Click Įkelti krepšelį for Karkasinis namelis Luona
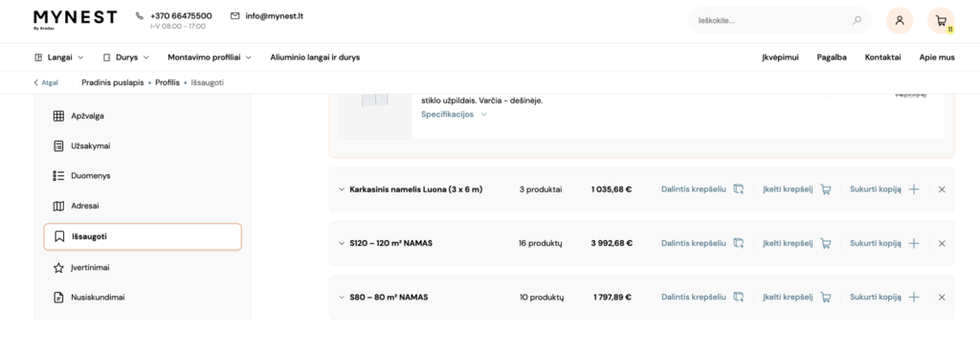Image resolution: width=980 pixels, height=356 pixels. click(788, 189)
